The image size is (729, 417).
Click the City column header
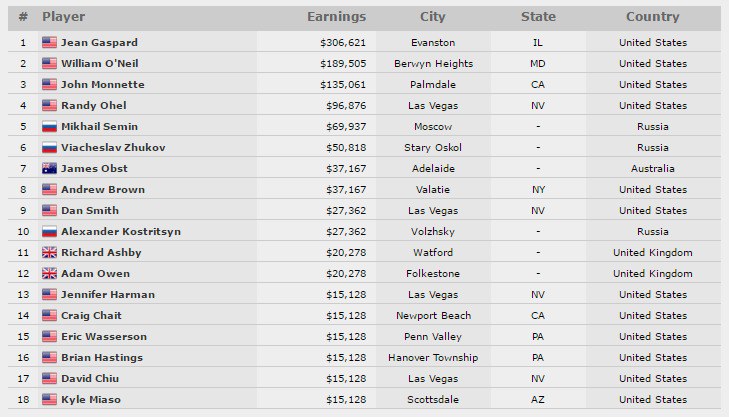[433, 17]
